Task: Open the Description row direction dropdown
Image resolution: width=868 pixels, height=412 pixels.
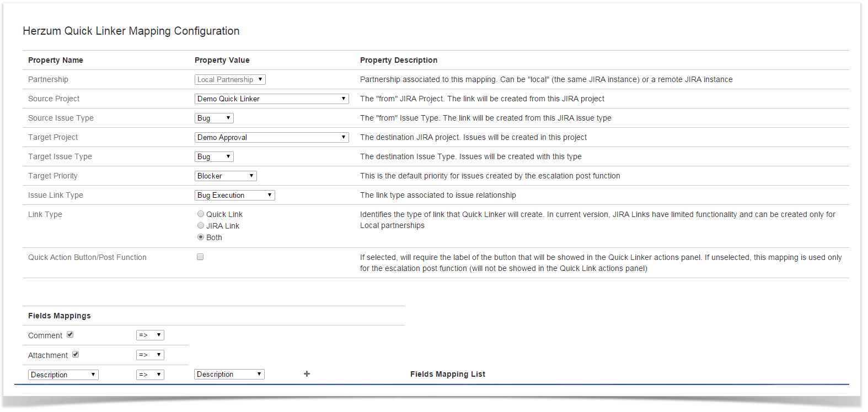Action: 150,375
